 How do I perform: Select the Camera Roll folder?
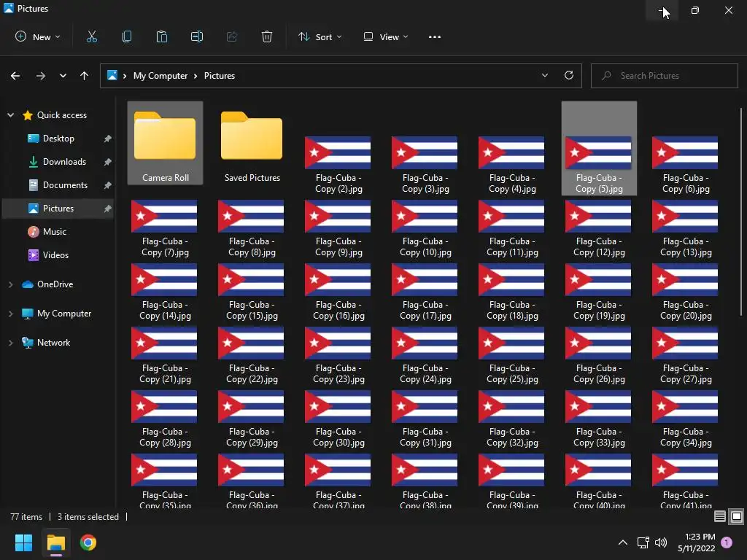(x=165, y=143)
